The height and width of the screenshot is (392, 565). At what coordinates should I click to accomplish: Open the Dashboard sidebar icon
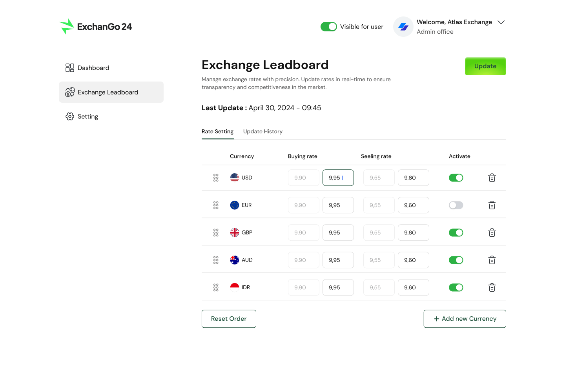(x=69, y=67)
